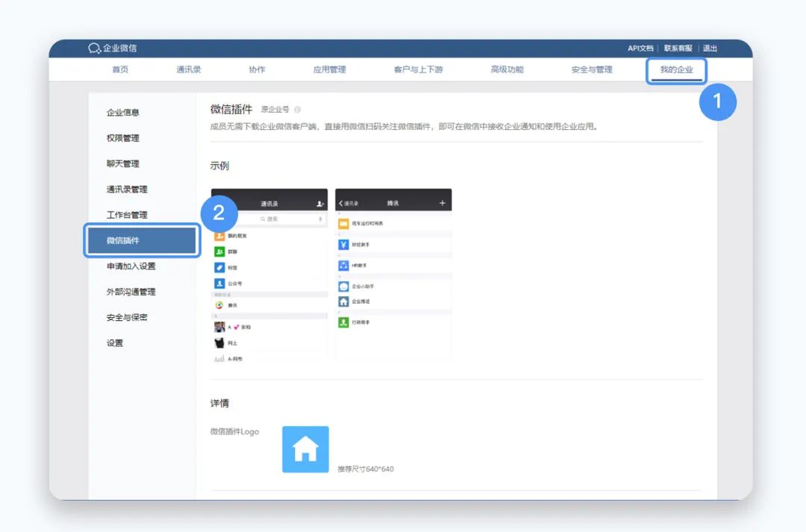
Task: Go to the 首页 tab
Action: pos(120,69)
